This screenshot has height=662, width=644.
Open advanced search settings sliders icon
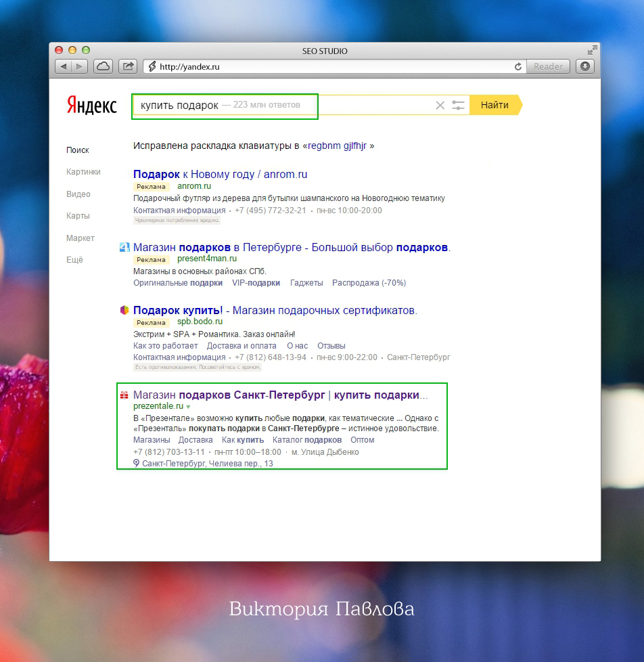[x=458, y=105]
